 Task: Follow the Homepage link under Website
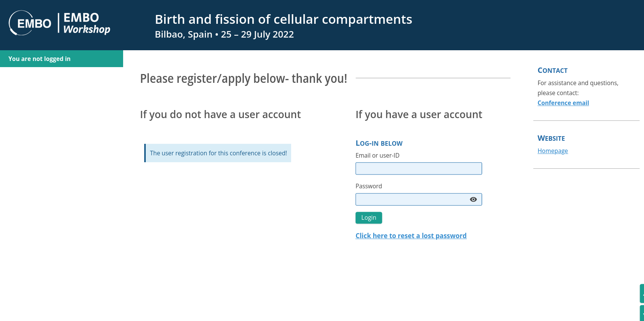pos(552,151)
